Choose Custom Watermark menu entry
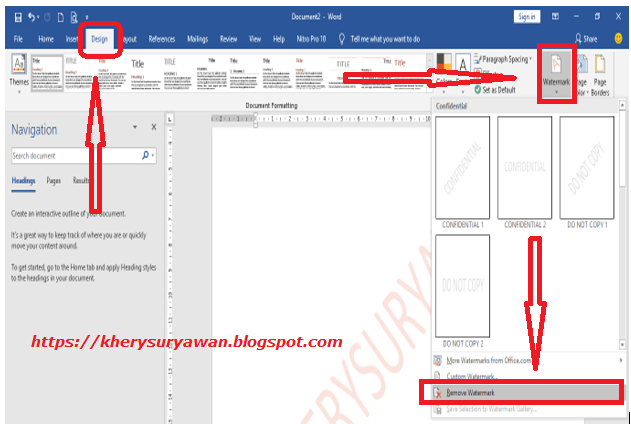The width and height of the screenshot is (631, 424). click(x=527, y=377)
